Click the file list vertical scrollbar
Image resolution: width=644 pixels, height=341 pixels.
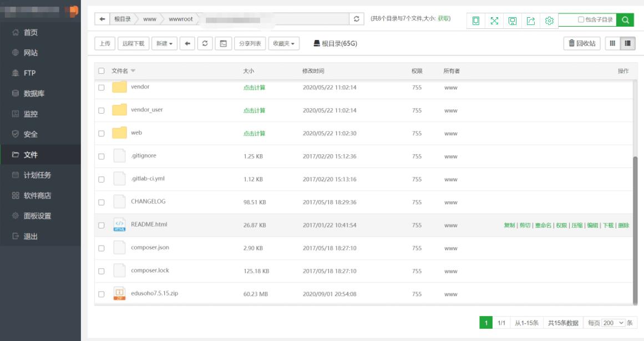pyautogui.click(x=635, y=230)
